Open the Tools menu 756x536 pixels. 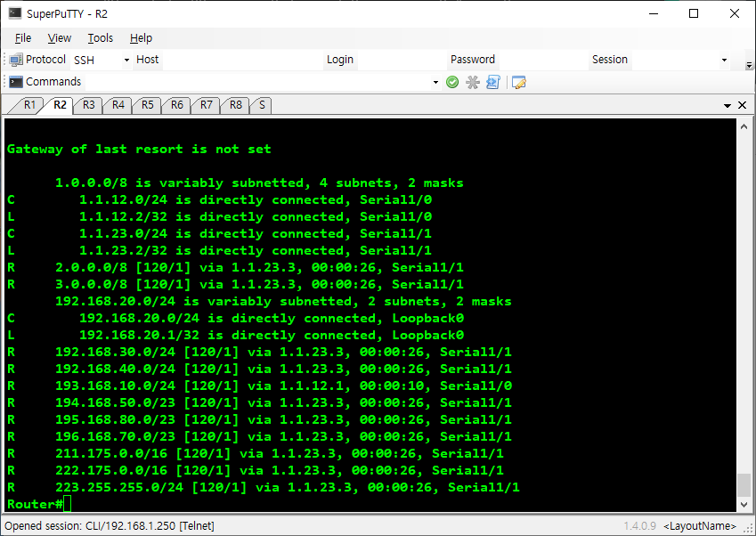101,38
